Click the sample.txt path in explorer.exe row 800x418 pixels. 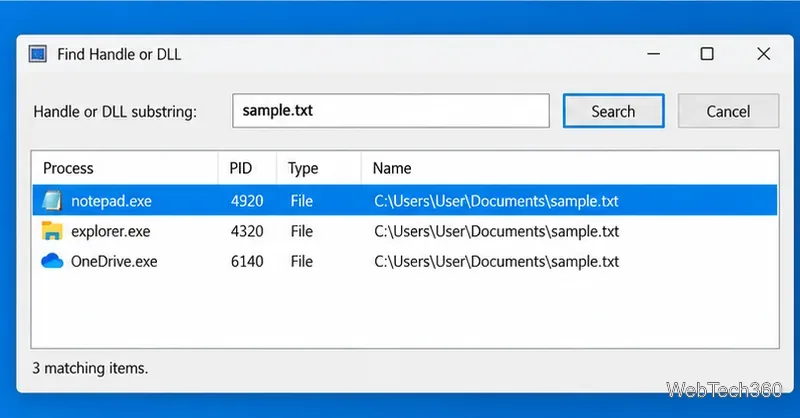[496, 231]
